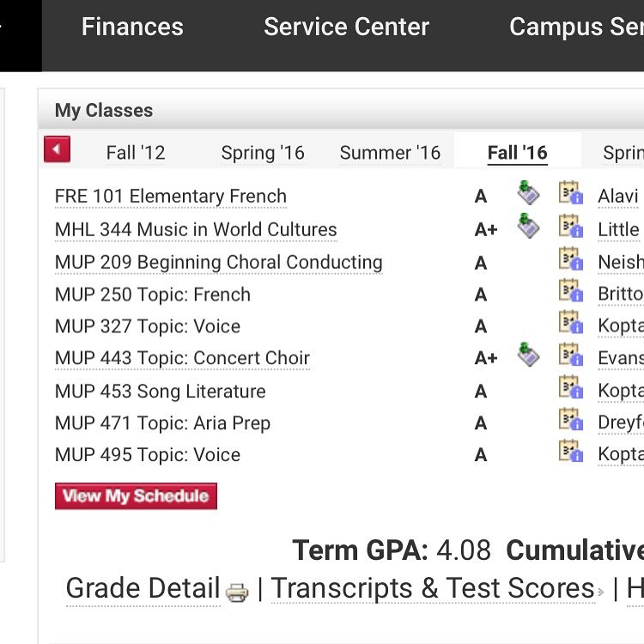Screen dimensions: 644x644
Task: Open class info icon for FRE 101
Action: [570, 194]
